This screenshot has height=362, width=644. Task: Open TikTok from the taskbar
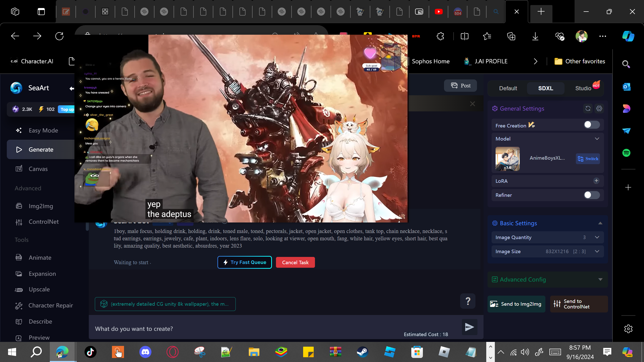point(91,352)
